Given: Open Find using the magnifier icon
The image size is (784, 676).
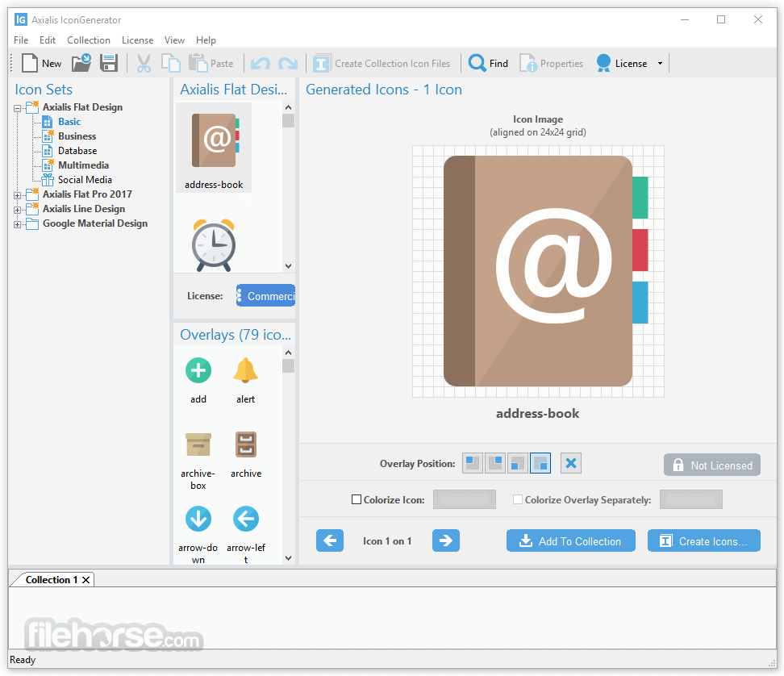Looking at the screenshot, I should (x=477, y=62).
